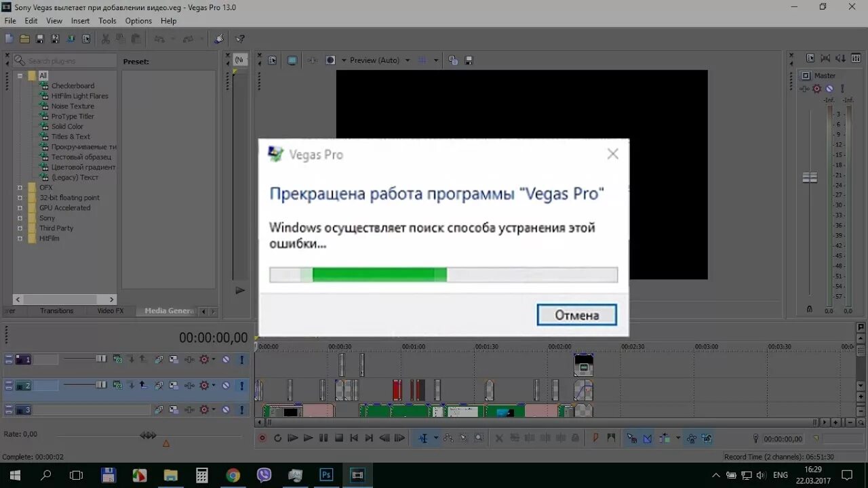Screen dimensions: 868x488
Task: Open the Edit menu
Action: click(31, 21)
